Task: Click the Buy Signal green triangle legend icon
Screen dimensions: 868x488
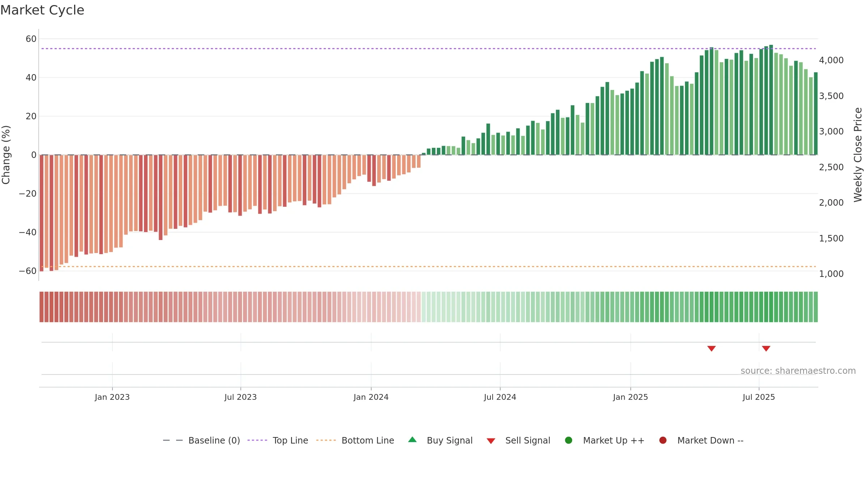Action: 412,440
